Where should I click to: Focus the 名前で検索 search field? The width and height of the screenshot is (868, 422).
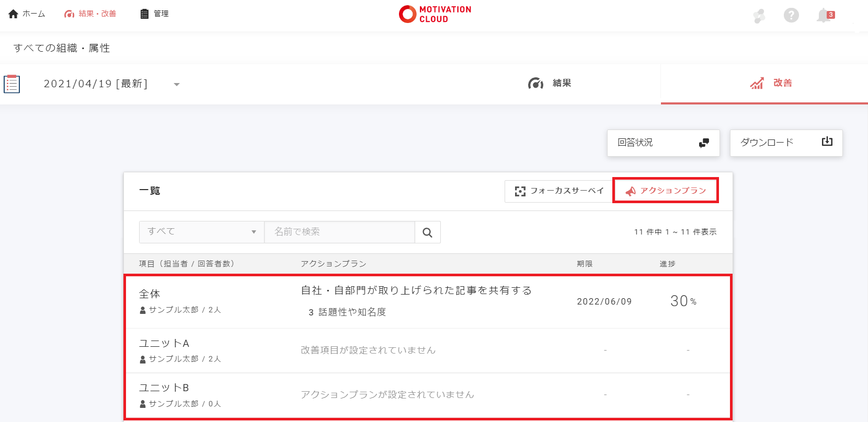click(x=339, y=232)
